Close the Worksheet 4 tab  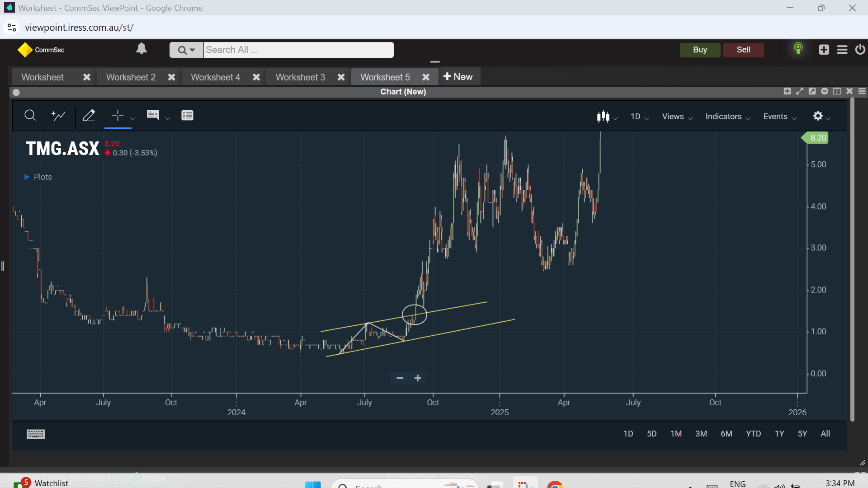pyautogui.click(x=256, y=77)
